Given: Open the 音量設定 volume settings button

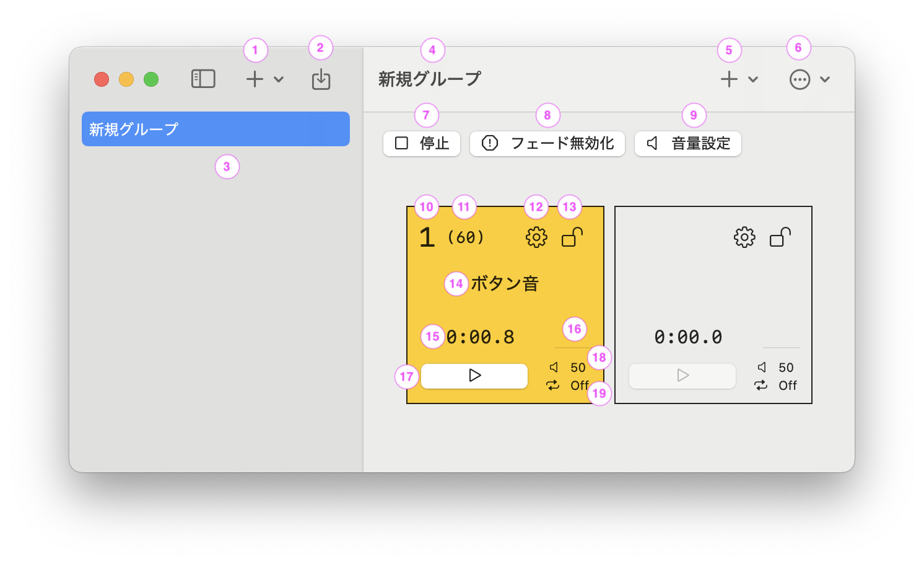Looking at the screenshot, I should click(688, 144).
